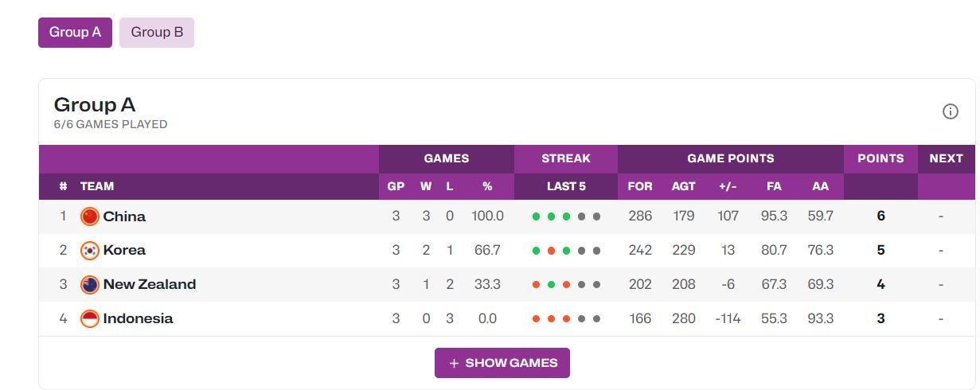Open the standings info icon

point(950,111)
